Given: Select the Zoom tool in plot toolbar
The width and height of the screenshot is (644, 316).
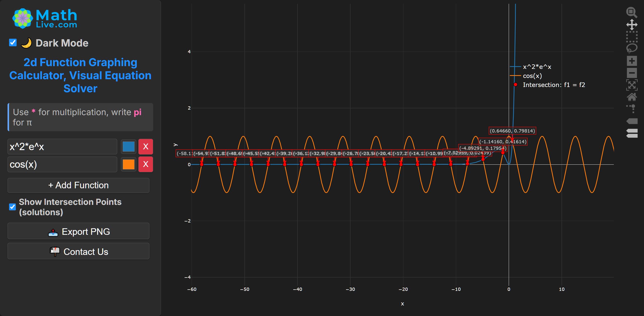Looking at the screenshot, I should (631, 13).
